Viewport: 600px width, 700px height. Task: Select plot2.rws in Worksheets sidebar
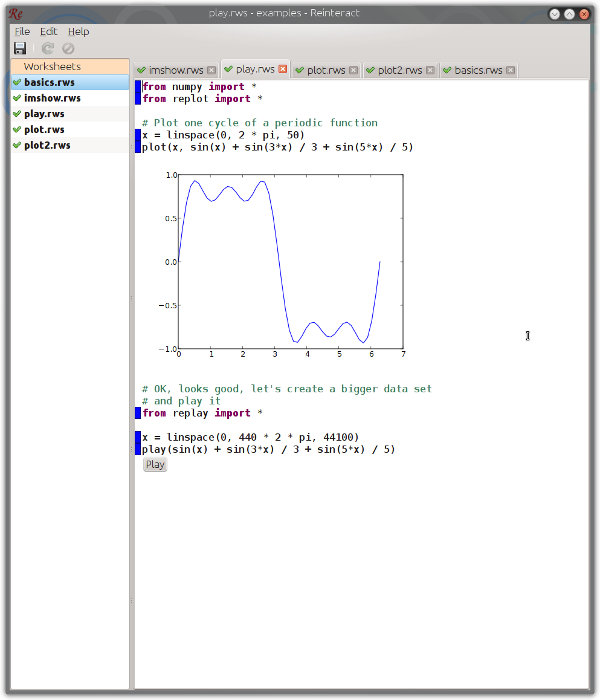tap(70, 145)
